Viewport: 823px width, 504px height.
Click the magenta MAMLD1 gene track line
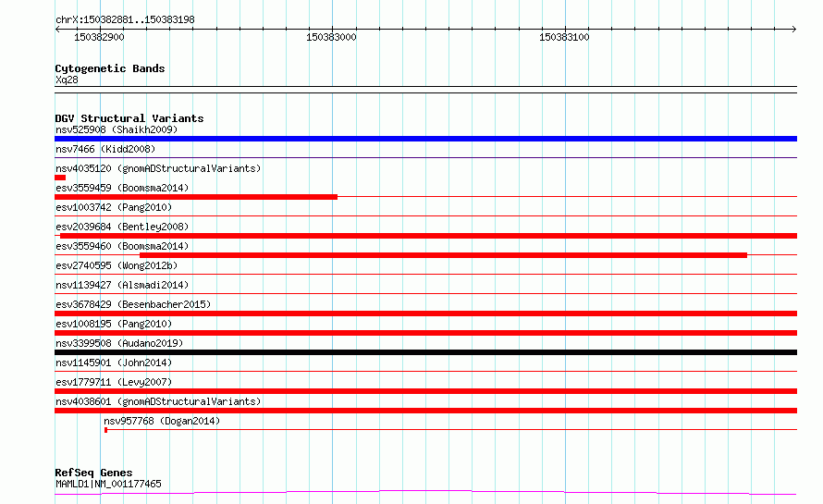[x=425, y=493]
